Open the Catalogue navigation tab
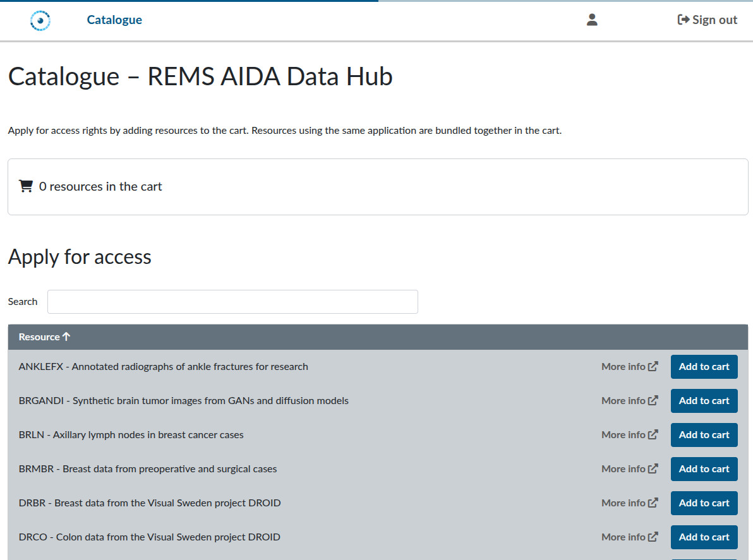The image size is (753, 560). 114,20
